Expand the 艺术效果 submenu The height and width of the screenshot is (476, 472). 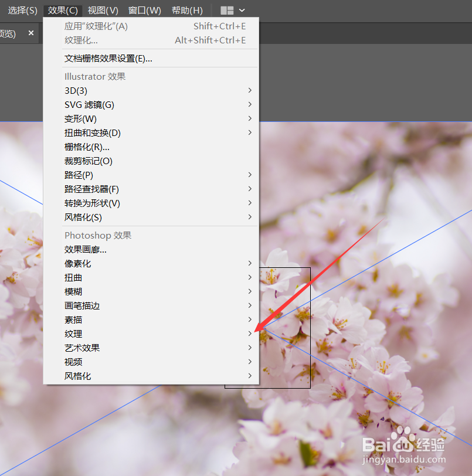click(x=151, y=348)
